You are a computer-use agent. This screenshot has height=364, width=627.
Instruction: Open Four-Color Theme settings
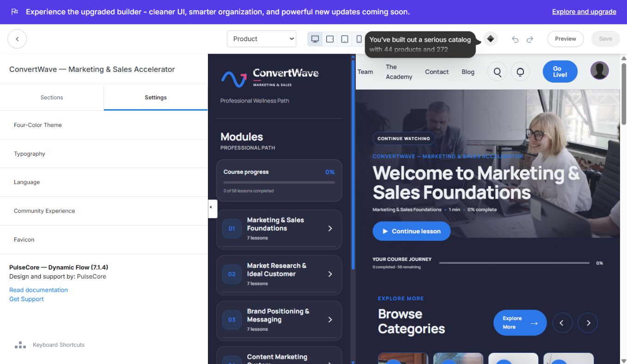click(103, 125)
